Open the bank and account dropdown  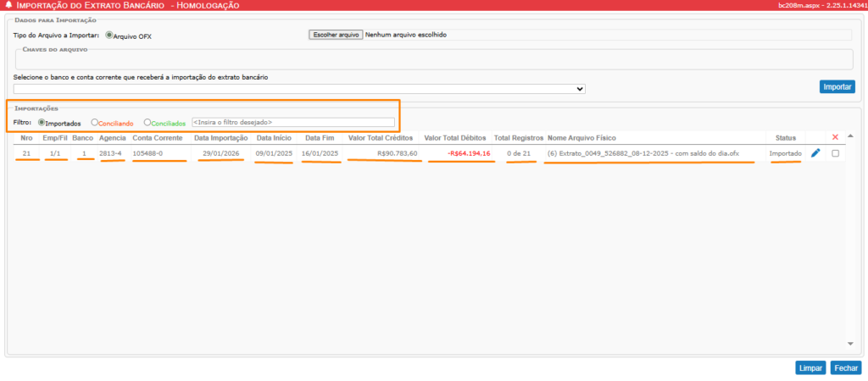[299, 88]
